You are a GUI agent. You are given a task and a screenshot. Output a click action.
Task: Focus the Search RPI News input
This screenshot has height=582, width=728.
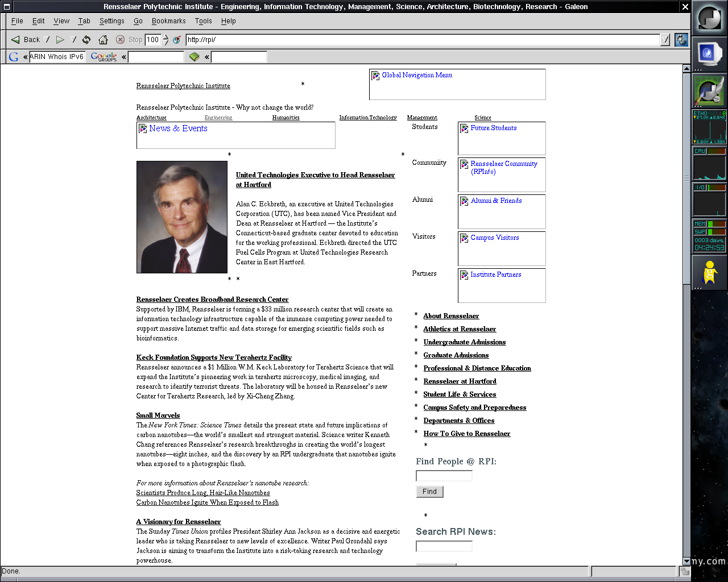pyautogui.click(x=444, y=546)
